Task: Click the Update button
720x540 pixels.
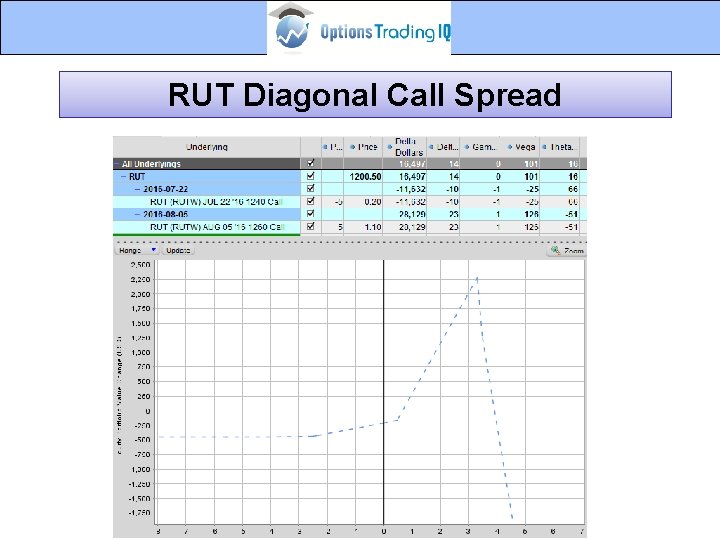Action: click(x=178, y=250)
